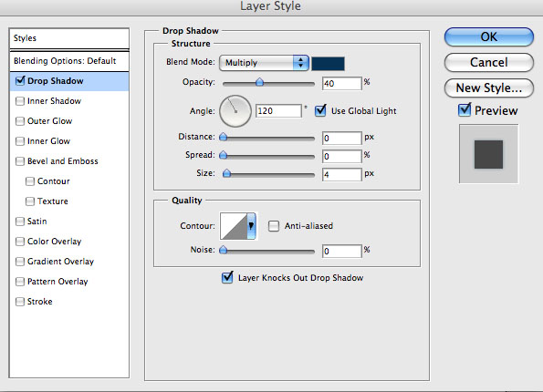Click the Cancel button
This screenshot has width=543, height=392.
[x=488, y=62]
